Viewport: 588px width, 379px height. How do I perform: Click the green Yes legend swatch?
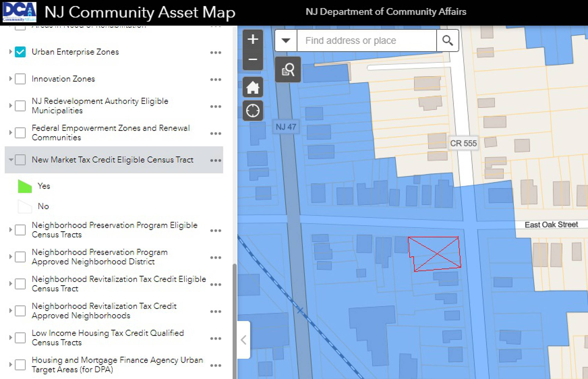(x=25, y=186)
